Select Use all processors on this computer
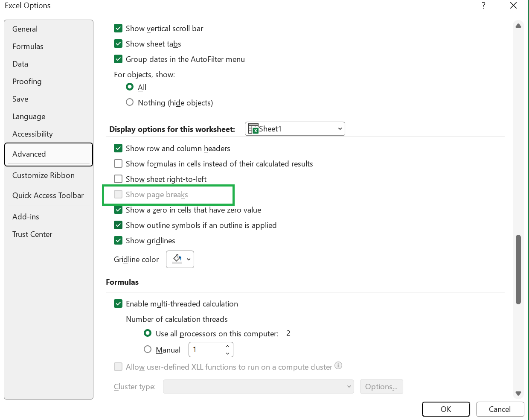Image resolution: width=529 pixels, height=420 pixels. (148, 333)
